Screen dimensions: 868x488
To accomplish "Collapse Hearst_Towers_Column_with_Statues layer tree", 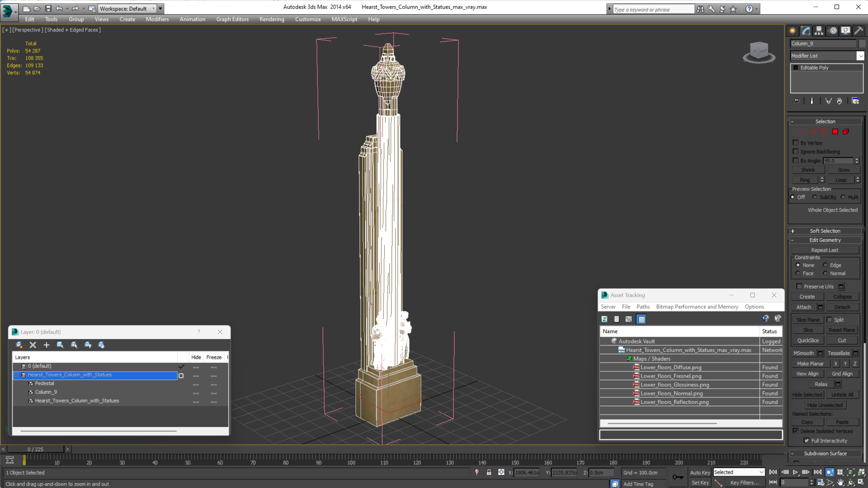I will (16, 375).
